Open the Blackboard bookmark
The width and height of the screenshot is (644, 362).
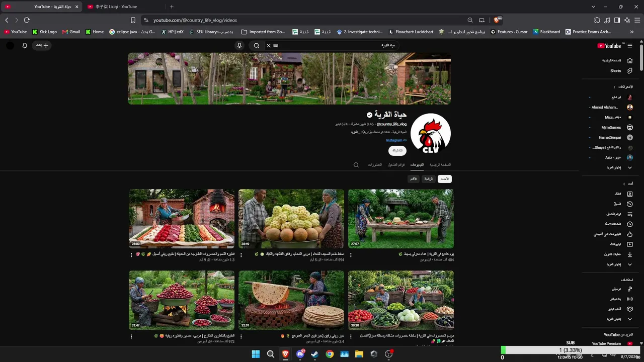[x=546, y=32]
